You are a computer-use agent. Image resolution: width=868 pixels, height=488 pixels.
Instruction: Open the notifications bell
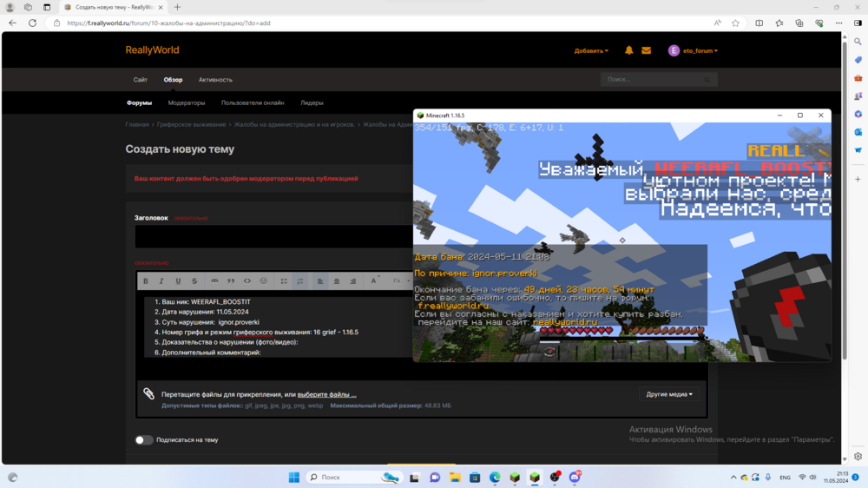pos(628,50)
